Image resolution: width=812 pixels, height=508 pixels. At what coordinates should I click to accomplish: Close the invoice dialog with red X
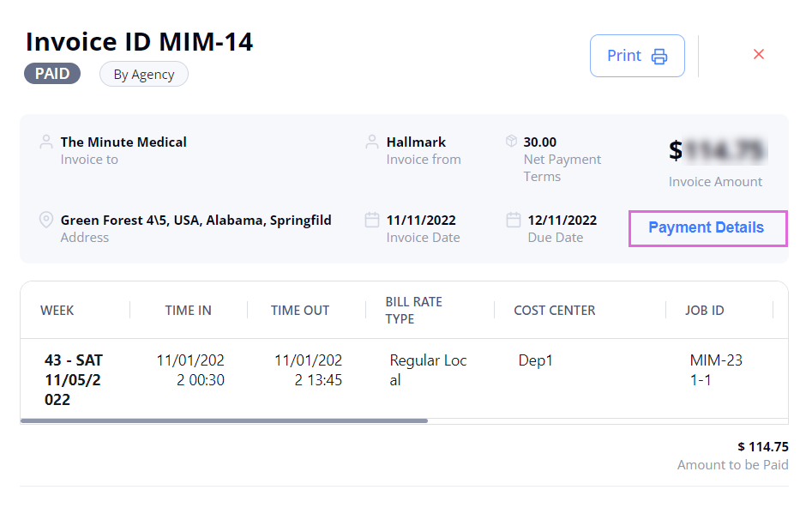[758, 54]
